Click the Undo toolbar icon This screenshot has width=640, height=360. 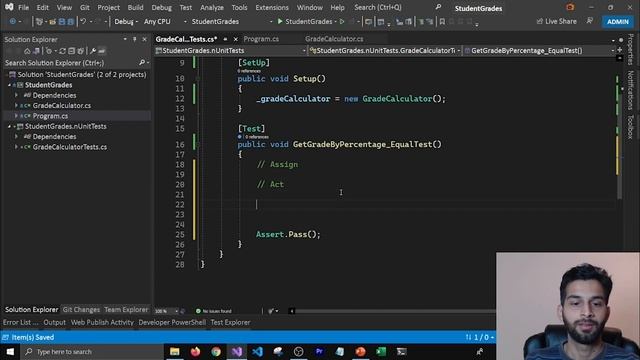click(83, 22)
